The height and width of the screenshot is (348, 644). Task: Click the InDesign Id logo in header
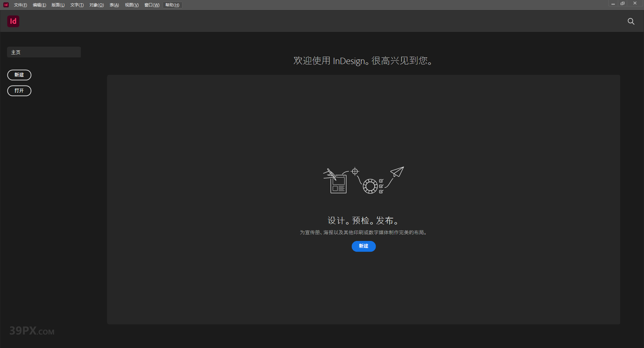coord(13,21)
